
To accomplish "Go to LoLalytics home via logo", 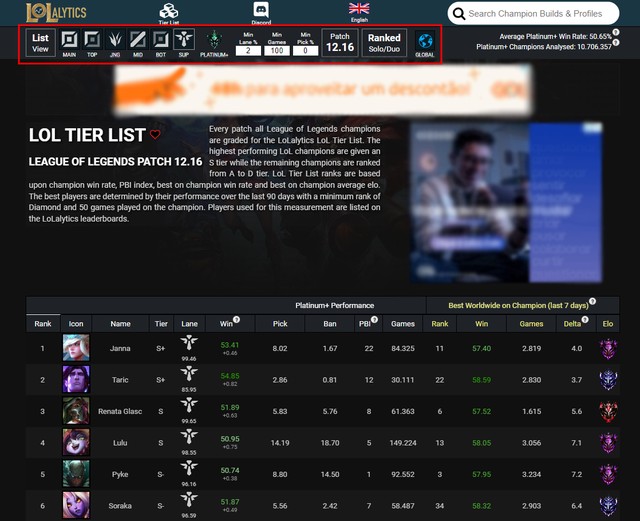I will pos(56,13).
